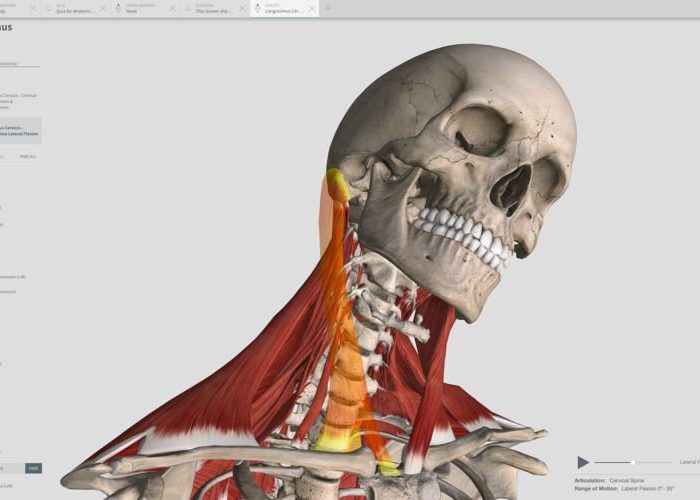Click the body figure icon on Head tab

[118, 8]
